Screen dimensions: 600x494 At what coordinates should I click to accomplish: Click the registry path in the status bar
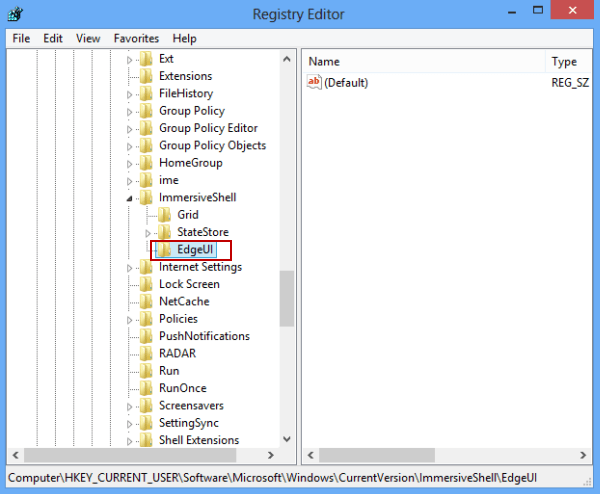pos(272,478)
